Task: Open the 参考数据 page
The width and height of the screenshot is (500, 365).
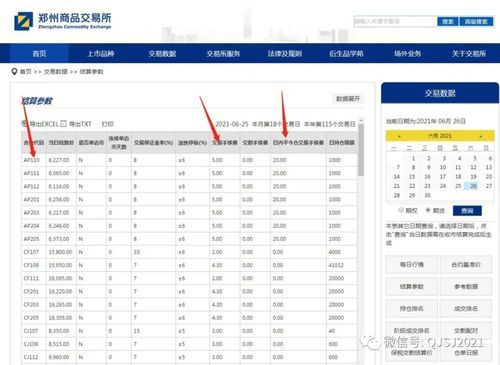Action: pos(466,287)
